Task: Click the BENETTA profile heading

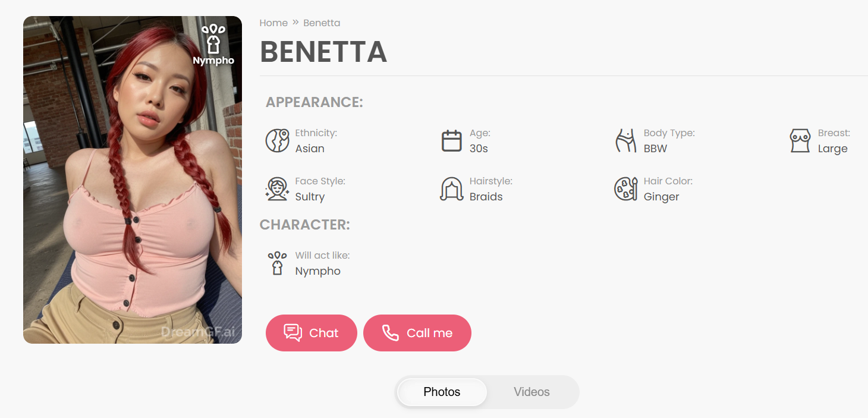Action: 323,52
